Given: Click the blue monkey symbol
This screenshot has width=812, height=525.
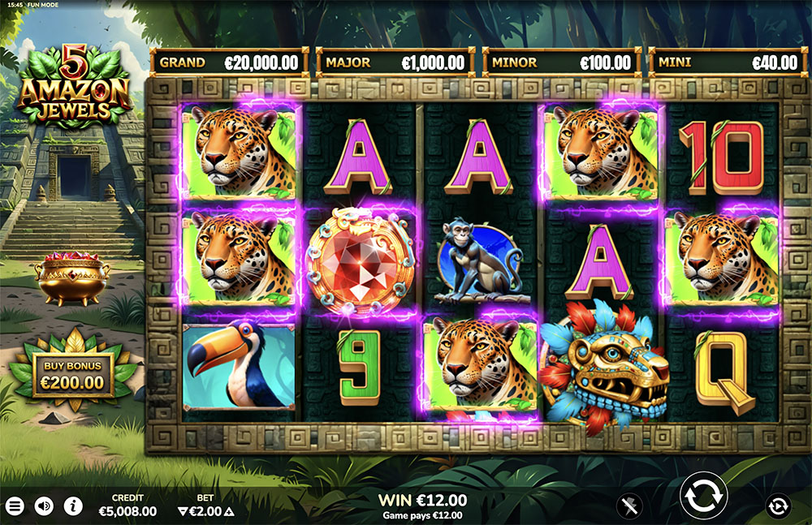Looking at the screenshot, I should pos(480,260).
